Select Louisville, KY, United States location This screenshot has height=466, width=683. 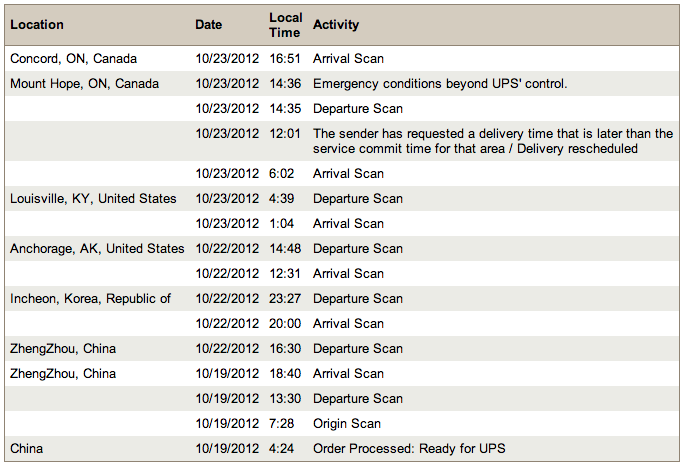click(93, 198)
